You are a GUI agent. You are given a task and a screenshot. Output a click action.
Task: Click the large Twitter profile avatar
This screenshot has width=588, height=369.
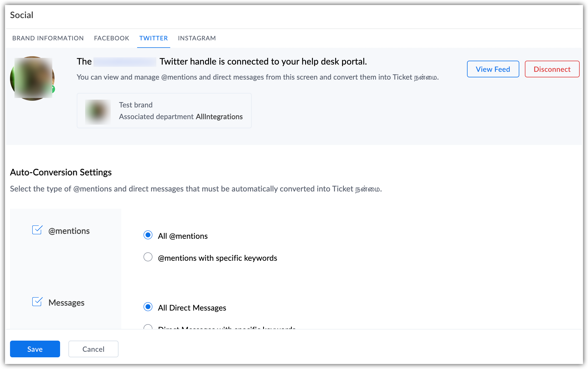(32, 78)
